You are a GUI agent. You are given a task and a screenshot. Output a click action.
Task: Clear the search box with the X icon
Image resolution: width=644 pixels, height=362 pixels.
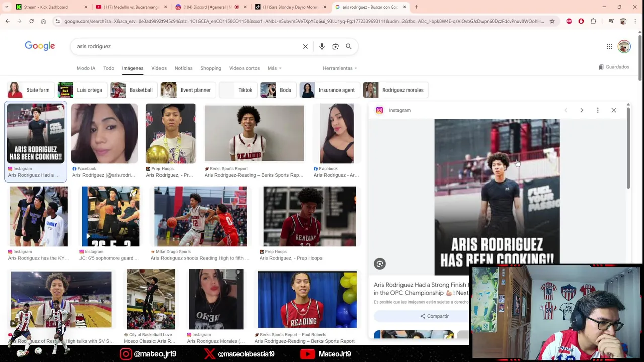click(305, 46)
